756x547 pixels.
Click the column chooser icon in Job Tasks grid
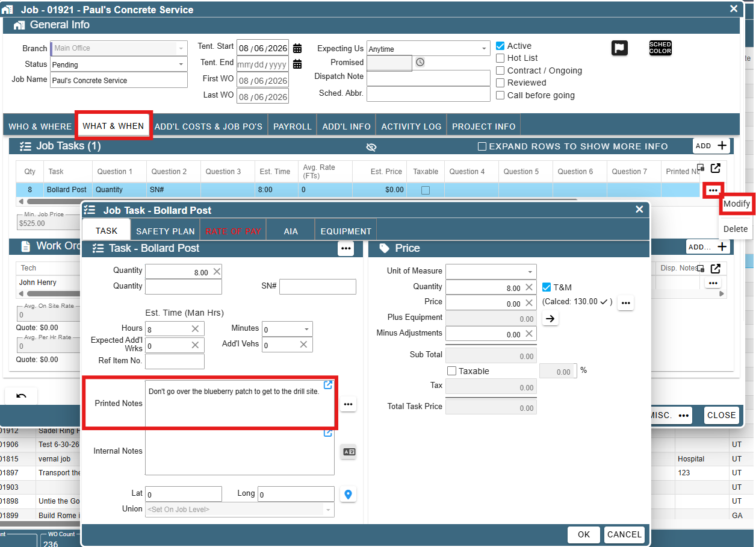click(x=701, y=168)
